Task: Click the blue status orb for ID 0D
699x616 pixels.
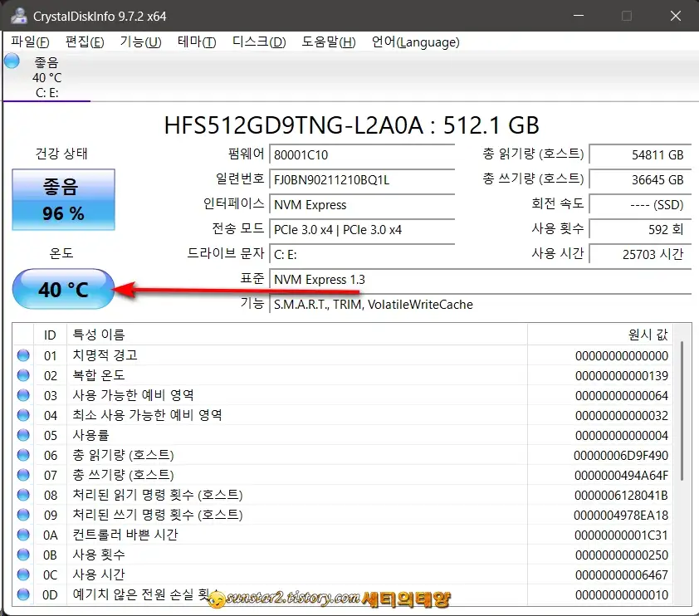Action: point(23,594)
